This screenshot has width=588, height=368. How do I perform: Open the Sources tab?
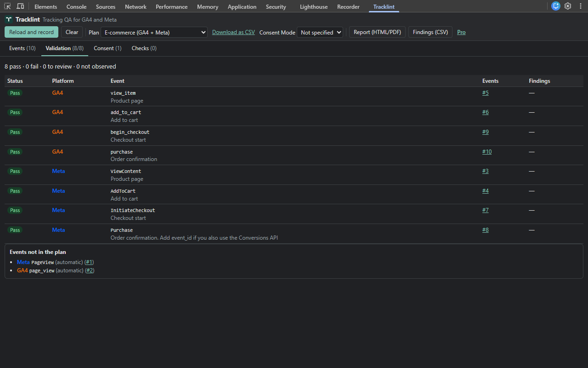[106, 7]
